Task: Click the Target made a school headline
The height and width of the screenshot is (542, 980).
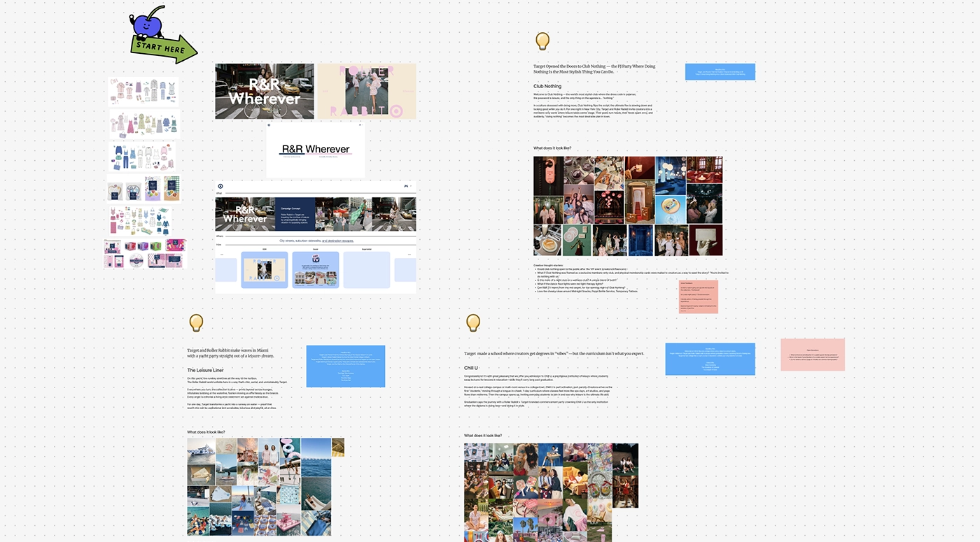Action: click(x=554, y=354)
